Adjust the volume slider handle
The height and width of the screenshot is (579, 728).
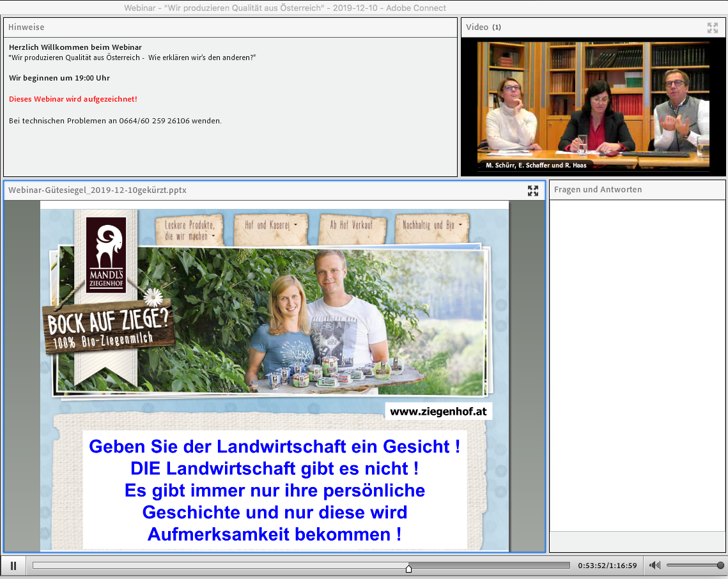point(720,566)
